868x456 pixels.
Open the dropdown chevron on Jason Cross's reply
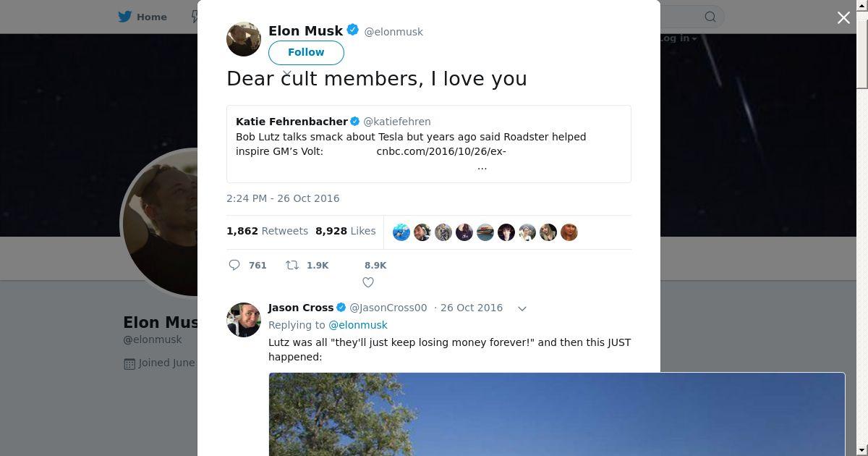click(522, 308)
